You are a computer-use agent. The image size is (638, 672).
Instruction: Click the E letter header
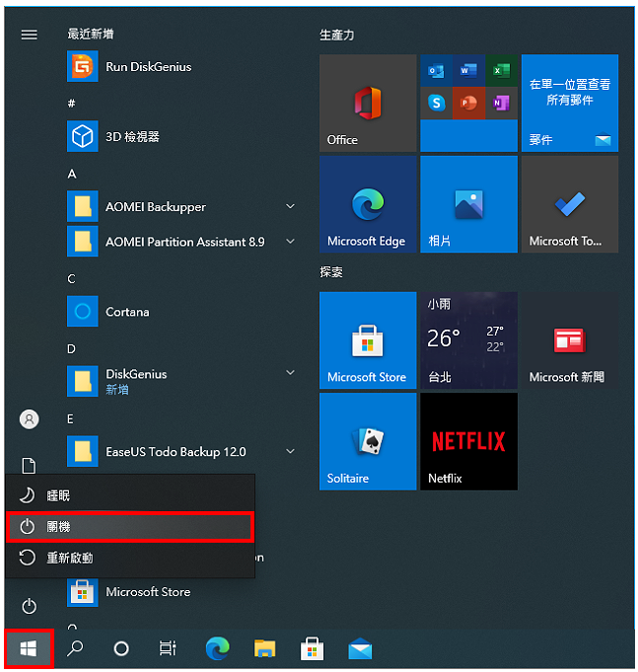tap(70, 418)
